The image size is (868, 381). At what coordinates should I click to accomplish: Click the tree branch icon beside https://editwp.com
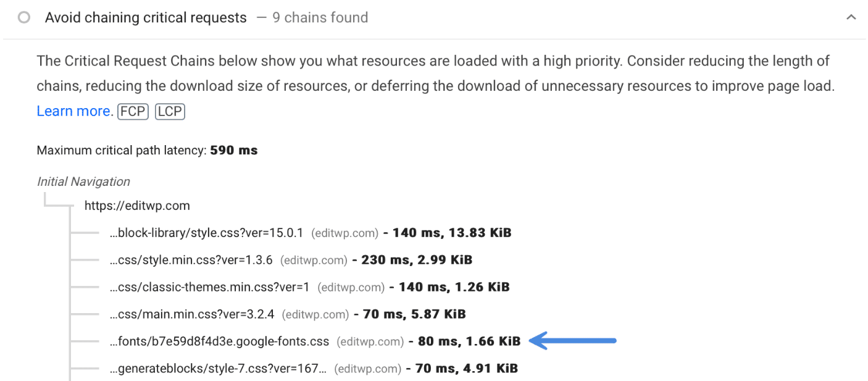pyautogui.click(x=59, y=205)
